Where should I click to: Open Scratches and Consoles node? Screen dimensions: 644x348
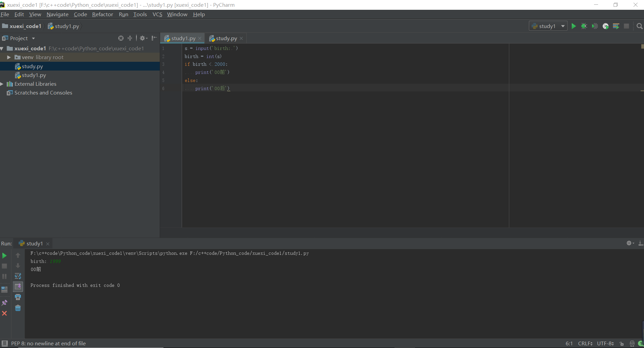[x=43, y=92]
